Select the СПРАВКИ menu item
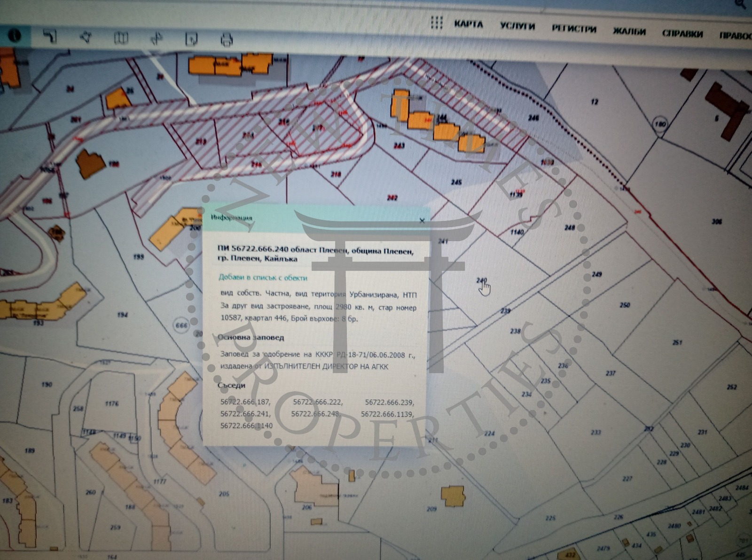 point(682,33)
